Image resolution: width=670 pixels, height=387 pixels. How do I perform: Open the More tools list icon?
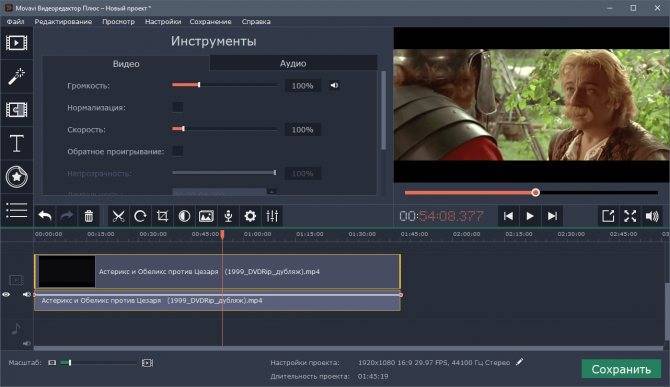(x=17, y=210)
